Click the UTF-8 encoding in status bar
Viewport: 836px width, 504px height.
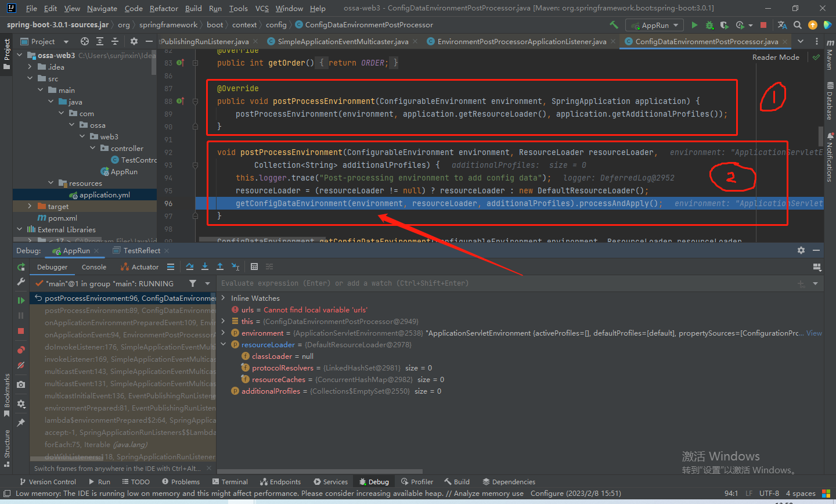tap(769, 494)
